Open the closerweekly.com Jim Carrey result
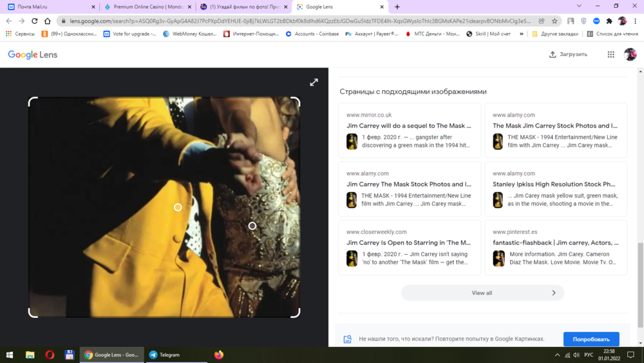Viewport: 644px width, 363px height. (410, 247)
